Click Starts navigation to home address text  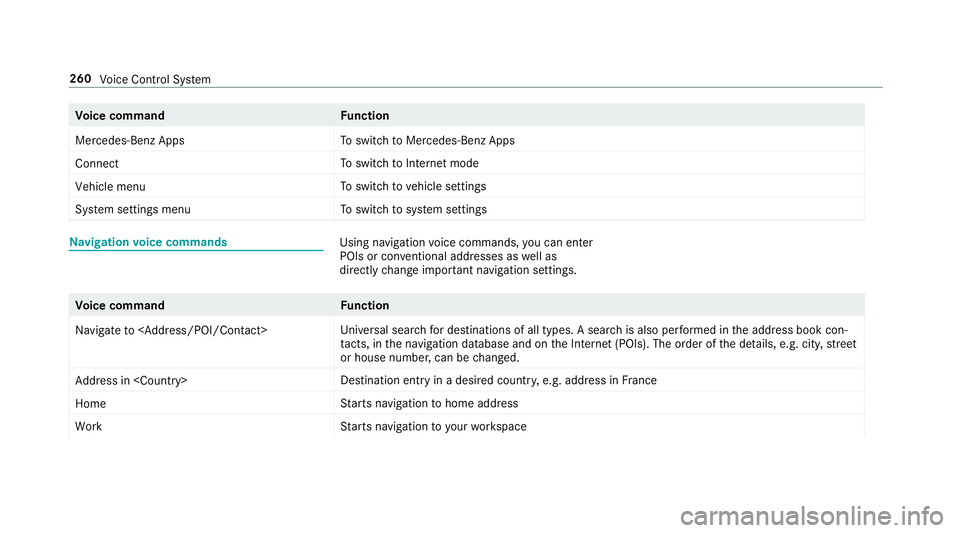coord(429,403)
